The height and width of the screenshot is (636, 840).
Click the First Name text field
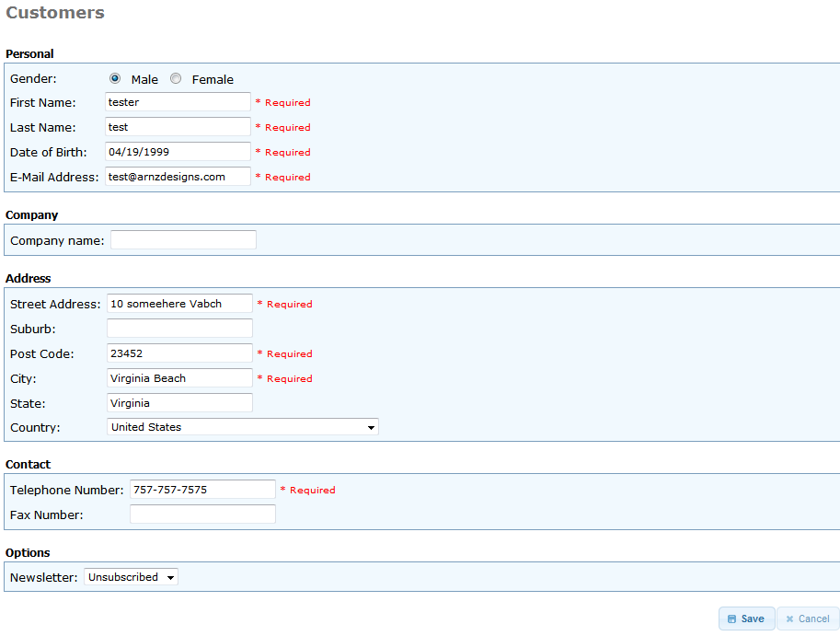pyautogui.click(x=178, y=102)
